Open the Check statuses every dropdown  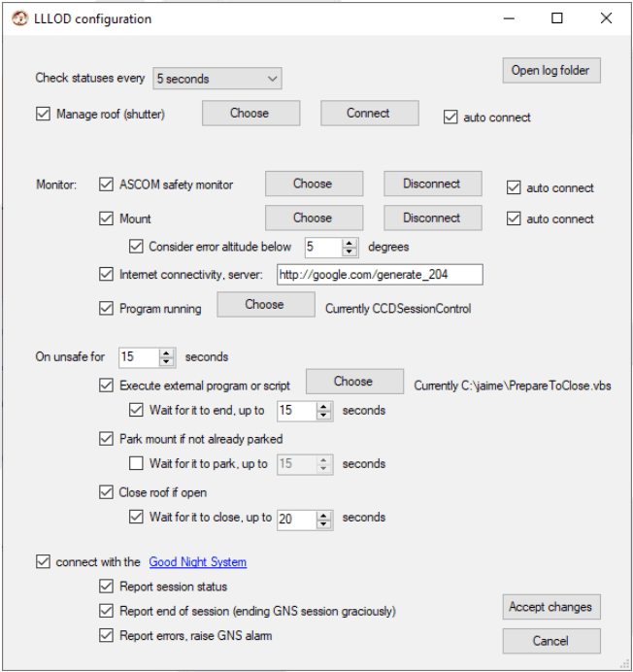click(217, 79)
